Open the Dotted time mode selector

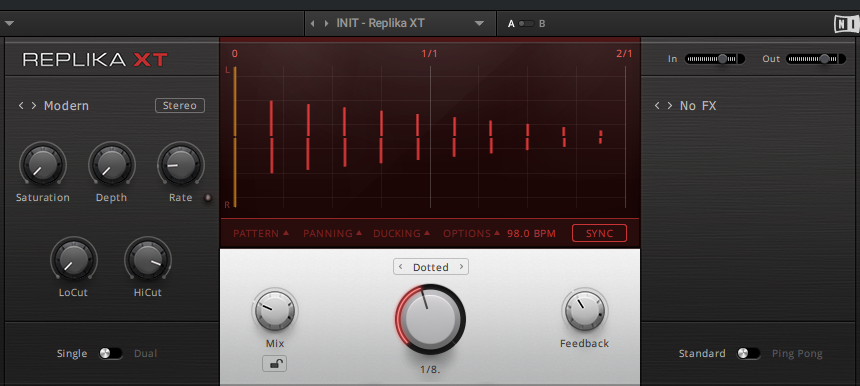click(x=431, y=267)
